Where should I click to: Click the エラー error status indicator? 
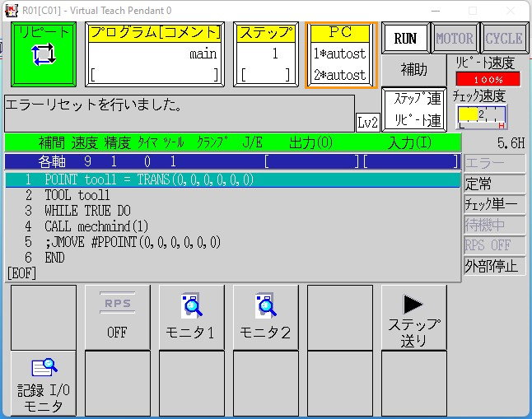coord(494,164)
